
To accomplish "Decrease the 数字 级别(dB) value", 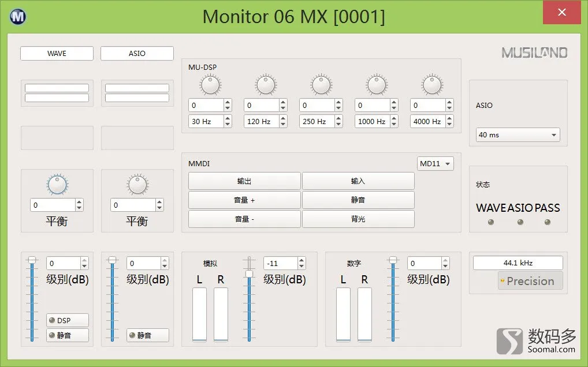I will tap(445, 266).
